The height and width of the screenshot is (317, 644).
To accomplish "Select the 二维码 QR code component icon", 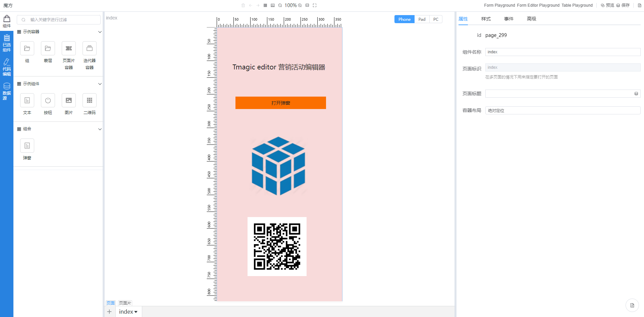I will (x=90, y=100).
